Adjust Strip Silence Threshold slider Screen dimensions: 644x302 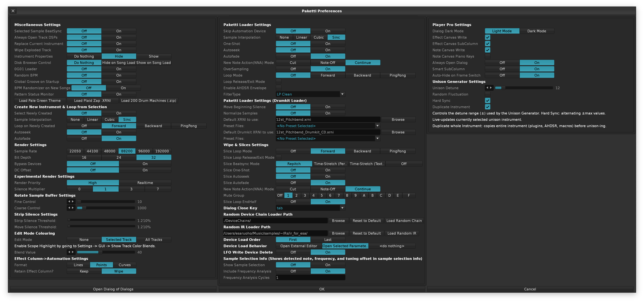[101, 220]
